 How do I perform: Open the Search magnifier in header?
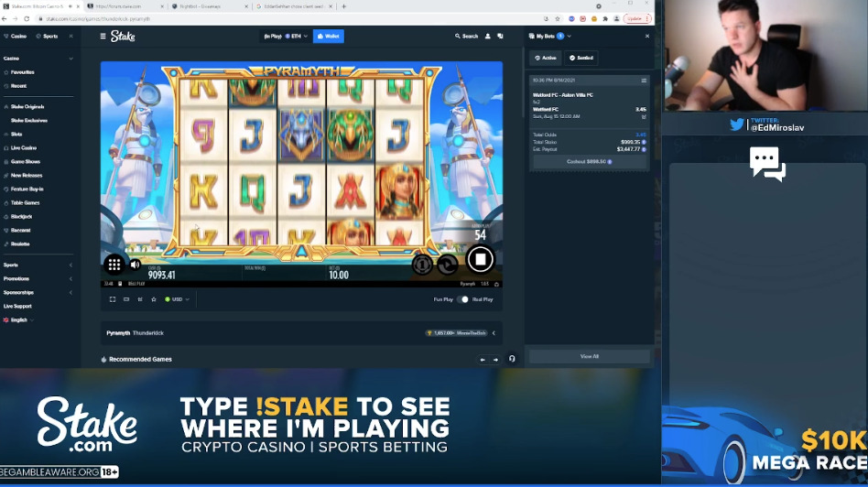click(x=466, y=36)
